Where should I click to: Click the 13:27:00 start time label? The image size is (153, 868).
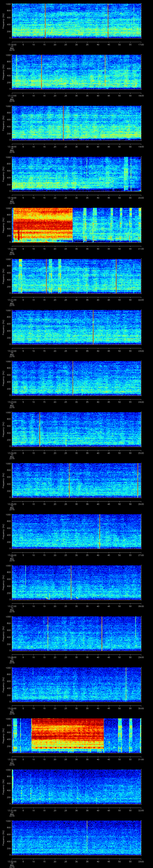pyautogui.click(x=12, y=606)
